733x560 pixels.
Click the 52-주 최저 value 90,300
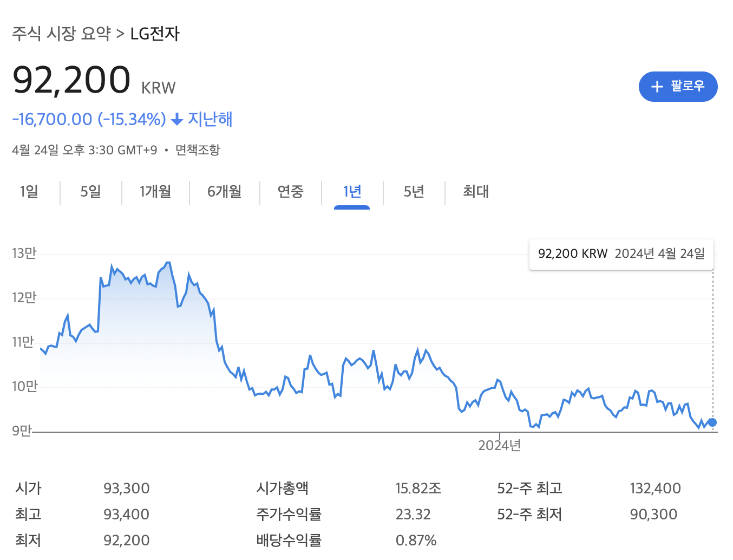[x=653, y=515]
